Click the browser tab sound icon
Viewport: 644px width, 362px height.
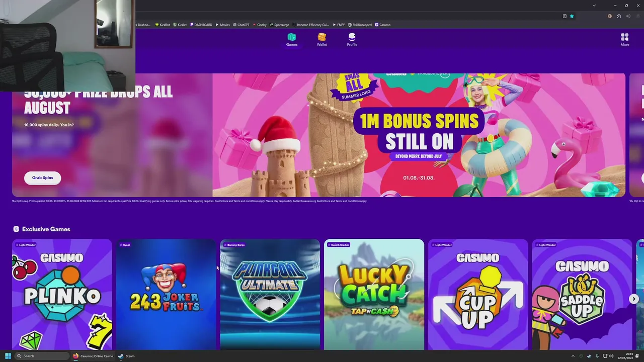(x=628, y=16)
